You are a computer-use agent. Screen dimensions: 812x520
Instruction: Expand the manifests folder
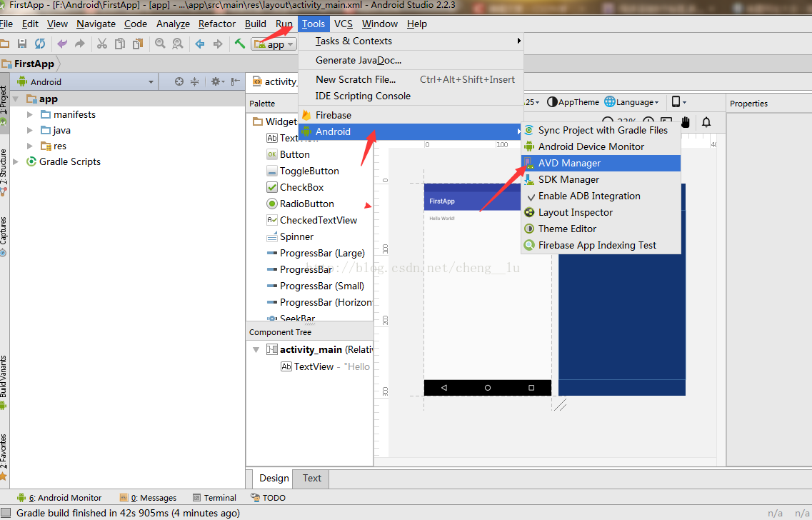point(29,114)
